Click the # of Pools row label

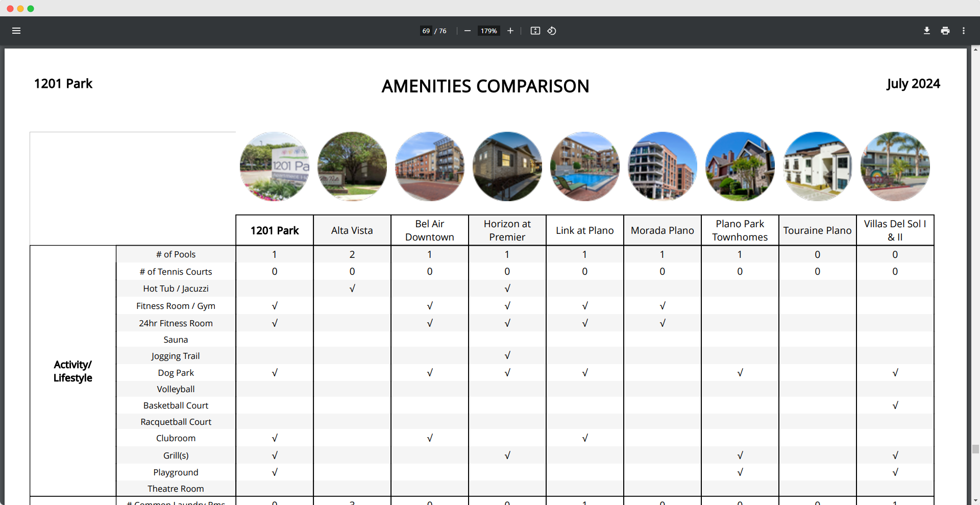click(176, 254)
